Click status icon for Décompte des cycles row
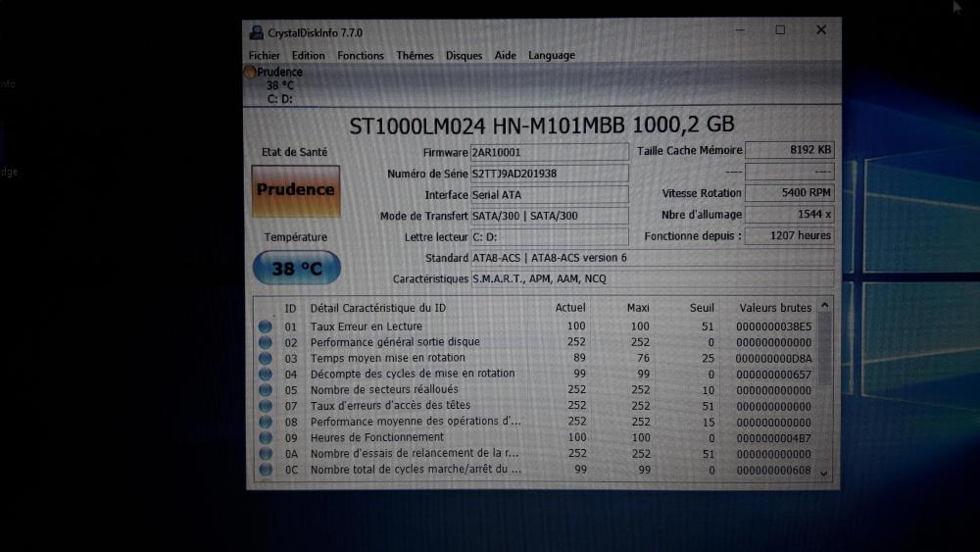This screenshot has width=980, height=552. (x=265, y=374)
